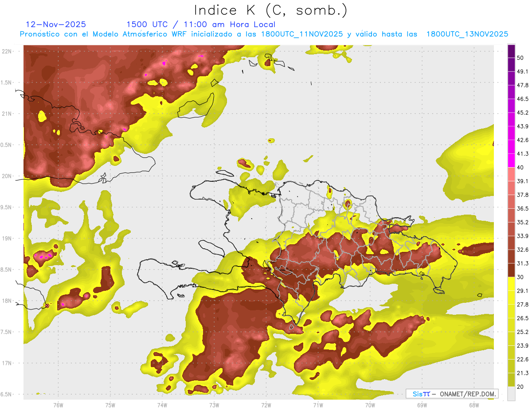Click the "29.1" color scale value

click(523, 291)
